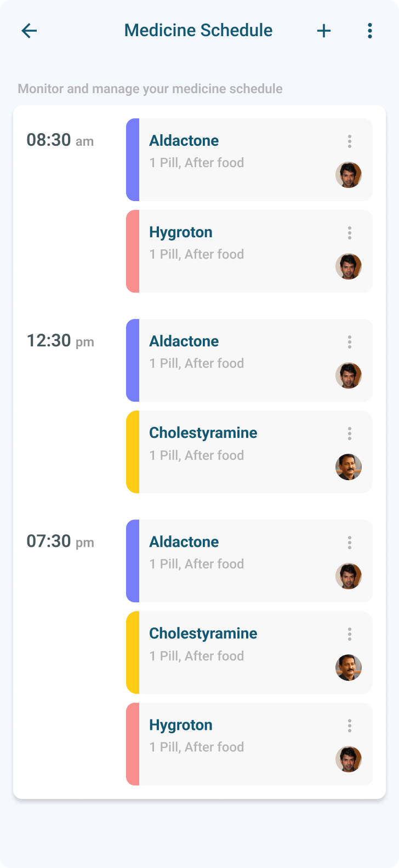Tap profile avatar on 12:30 pm Cholestyramine
This screenshot has width=399, height=868.
(349, 467)
